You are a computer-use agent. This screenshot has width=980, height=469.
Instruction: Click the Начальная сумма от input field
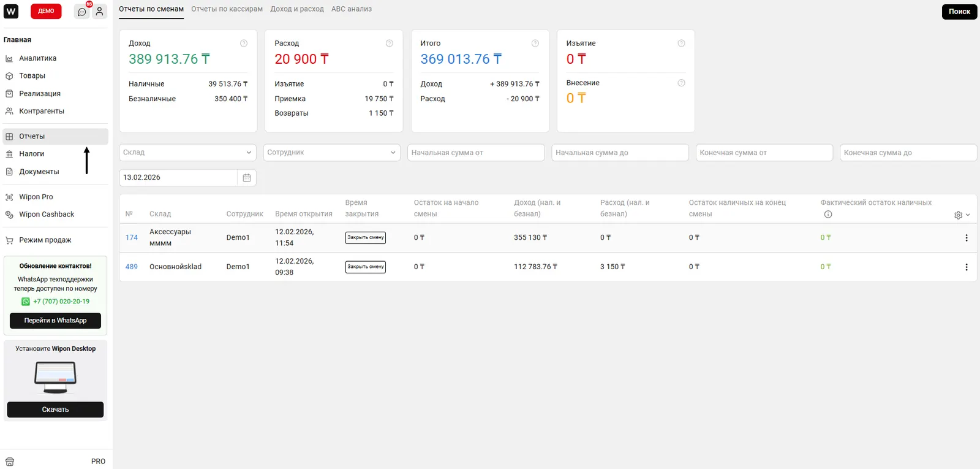click(x=476, y=153)
